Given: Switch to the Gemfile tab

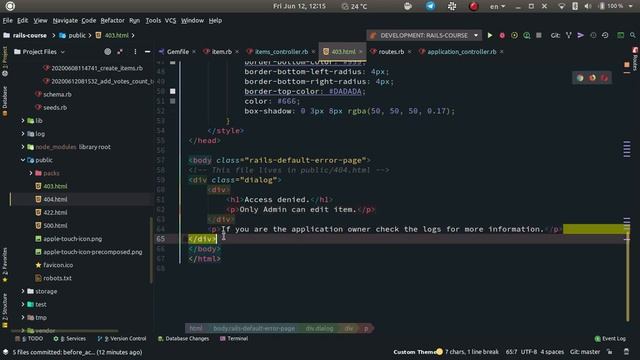Looking at the screenshot, I should (x=178, y=52).
